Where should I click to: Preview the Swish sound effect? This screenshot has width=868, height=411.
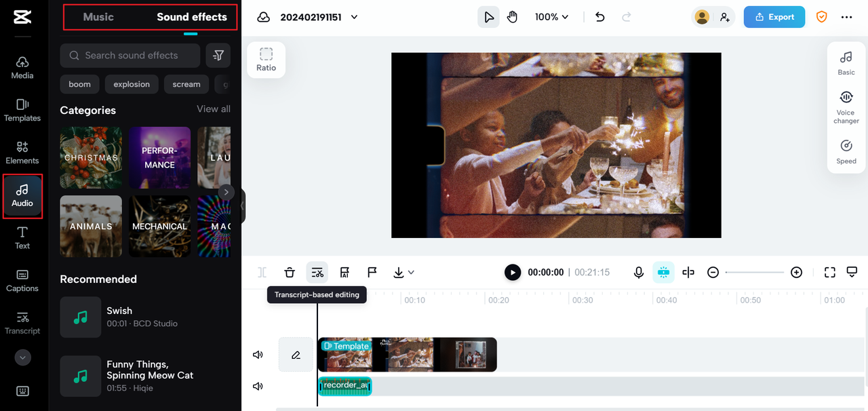click(x=81, y=317)
